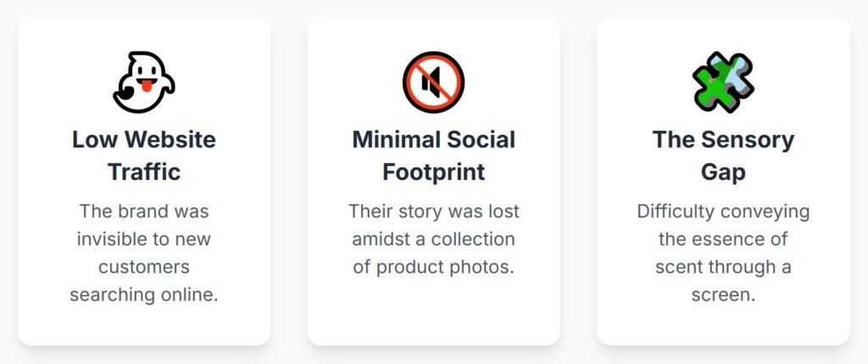Click the 'invisible to new' text line
The height and width of the screenshot is (364, 868).
[144, 239]
